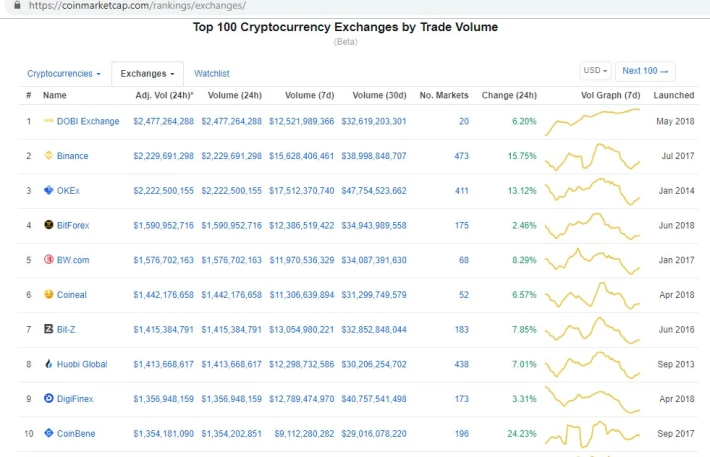Sort by the Name column header
This screenshot has height=457, width=710.
pyautogui.click(x=55, y=95)
